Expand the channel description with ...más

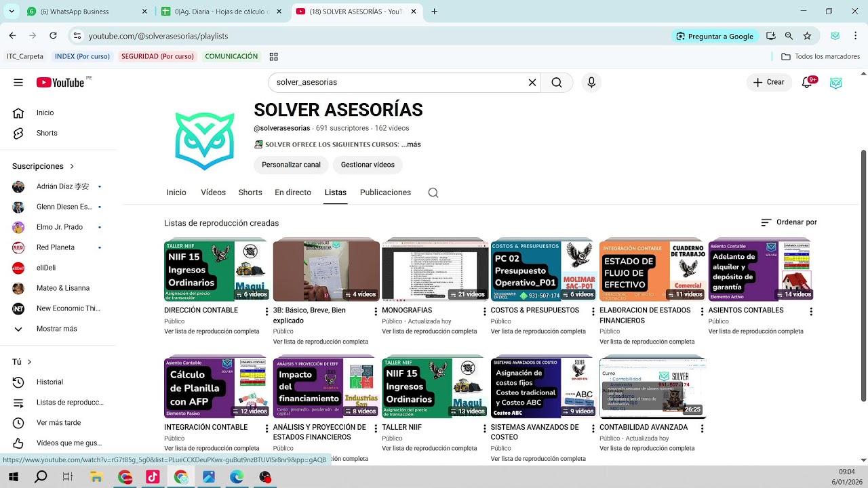point(411,144)
